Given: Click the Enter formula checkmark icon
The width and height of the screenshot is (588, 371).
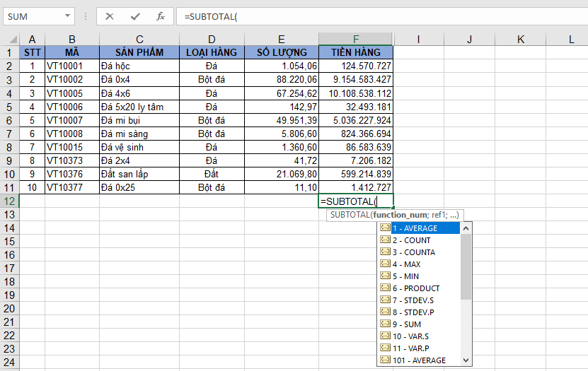Looking at the screenshot, I should point(134,16).
